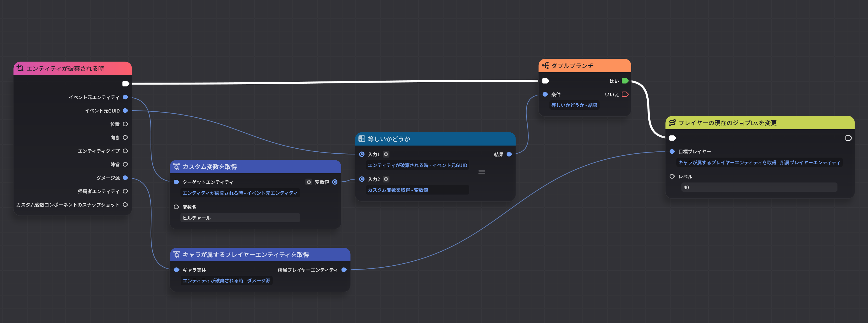Click the ヒルチャール variable name field

click(x=240, y=218)
